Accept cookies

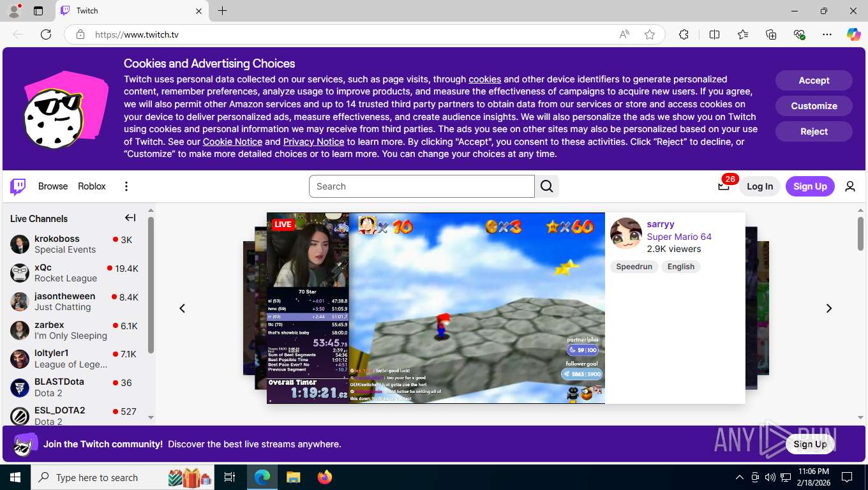[814, 80]
